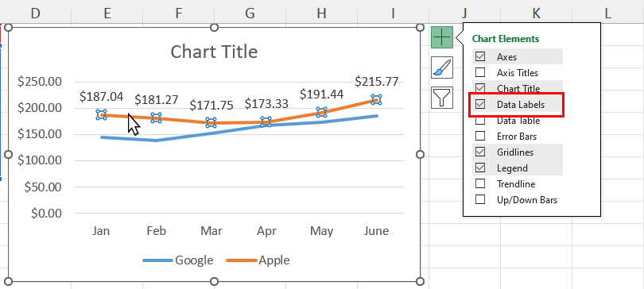Toggle the Chart Title checkbox

pyautogui.click(x=480, y=88)
